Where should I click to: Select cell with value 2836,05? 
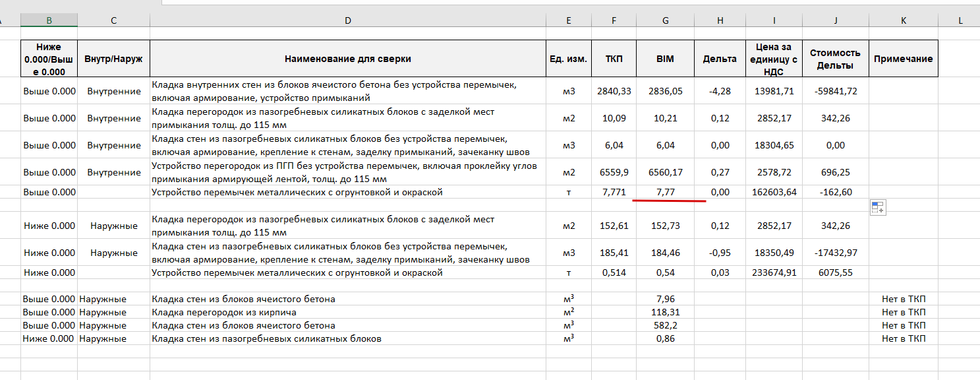tap(666, 91)
